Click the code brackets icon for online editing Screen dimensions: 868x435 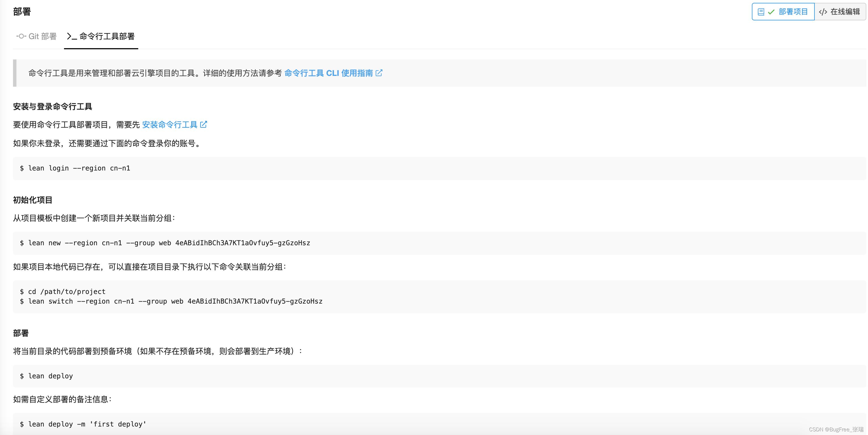[823, 12]
